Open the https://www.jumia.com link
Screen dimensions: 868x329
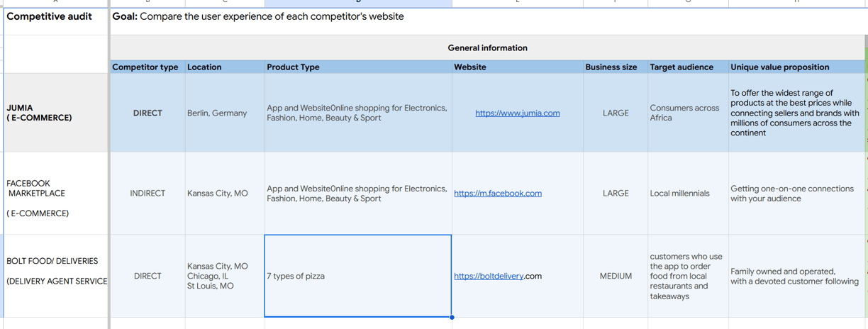point(517,113)
